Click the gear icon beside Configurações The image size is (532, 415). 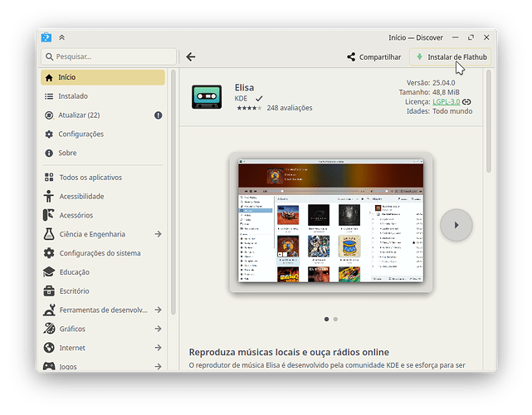coord(49,134)
